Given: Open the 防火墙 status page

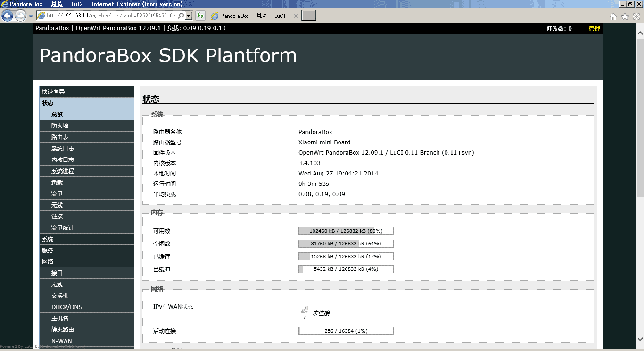Looking at the screenshot, I should 87,125.
